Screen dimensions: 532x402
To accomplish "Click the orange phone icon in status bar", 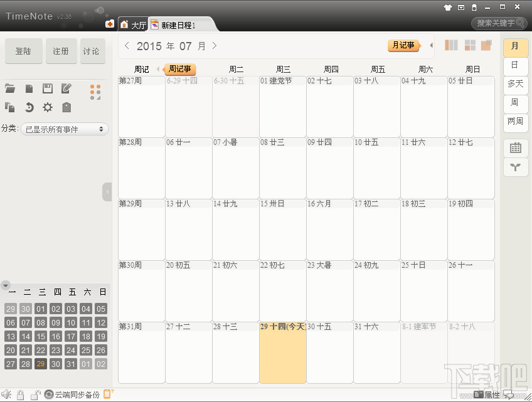I will [108, 394].
